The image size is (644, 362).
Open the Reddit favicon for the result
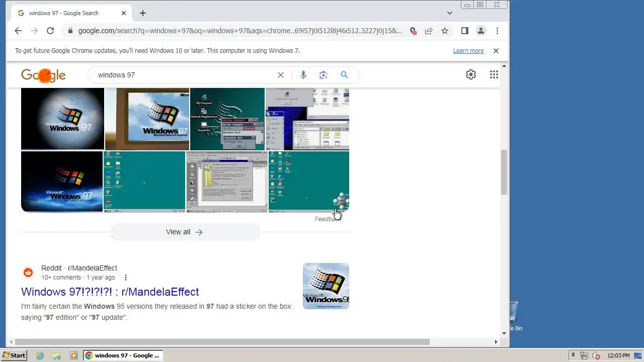[28, 273]
